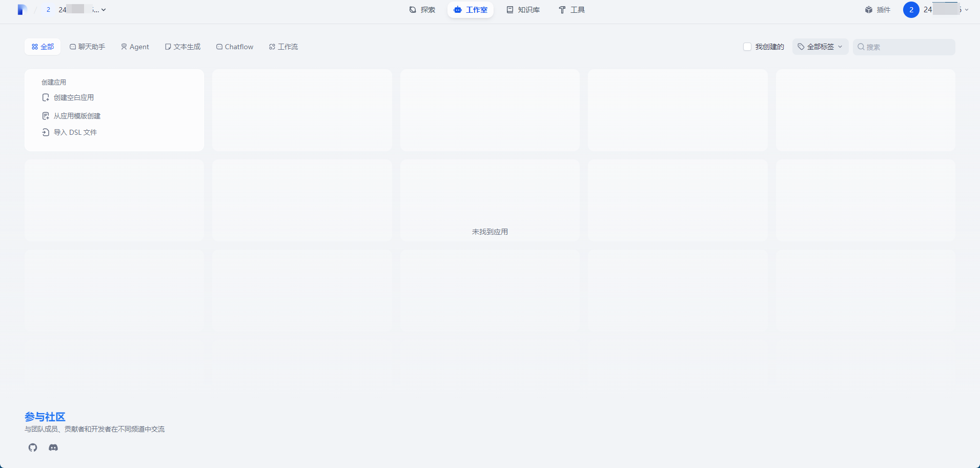Open the 全部标签 tag filter dropdown
The image size is (980, 468).
click(820, 47)
